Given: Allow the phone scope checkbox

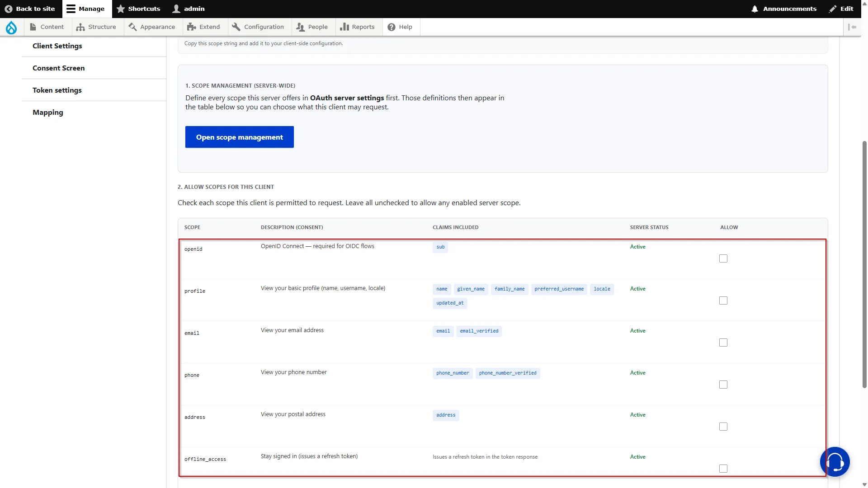Looking at the screenshot, I should [723, 385].
